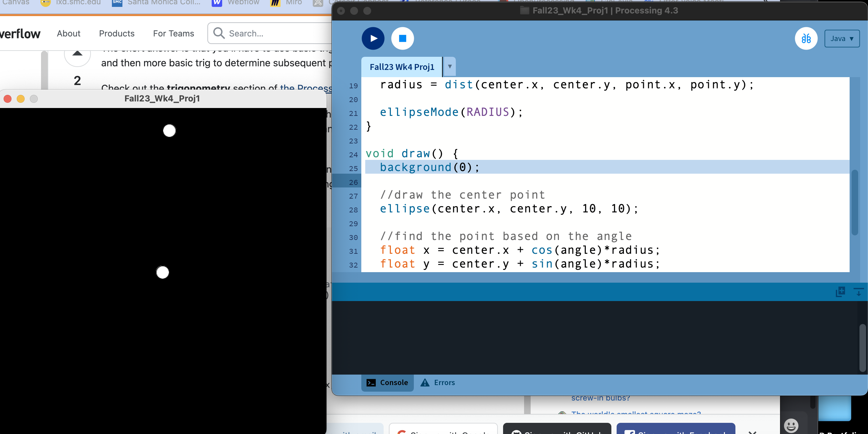Select the Fall23 Wk4 Proj1 tab
Screen dimensions: 868x434
[402, 67]
